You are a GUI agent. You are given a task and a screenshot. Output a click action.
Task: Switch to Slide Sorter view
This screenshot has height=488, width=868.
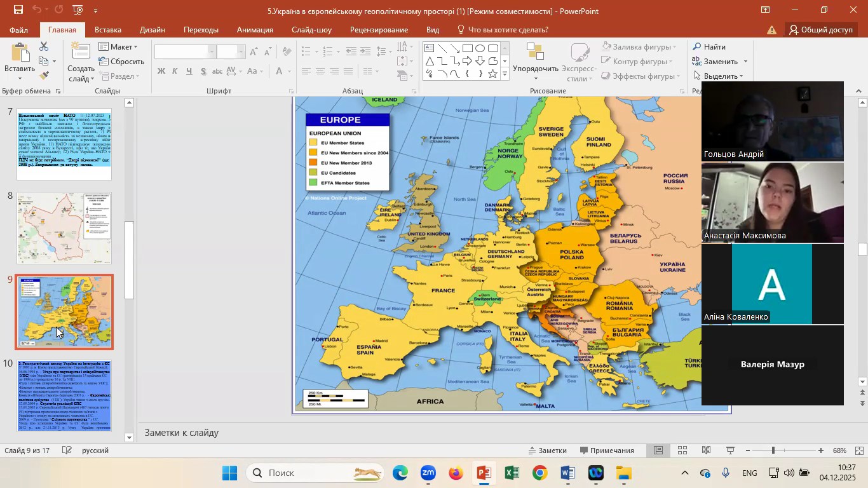pyautogui.click(x=682, y=451)
